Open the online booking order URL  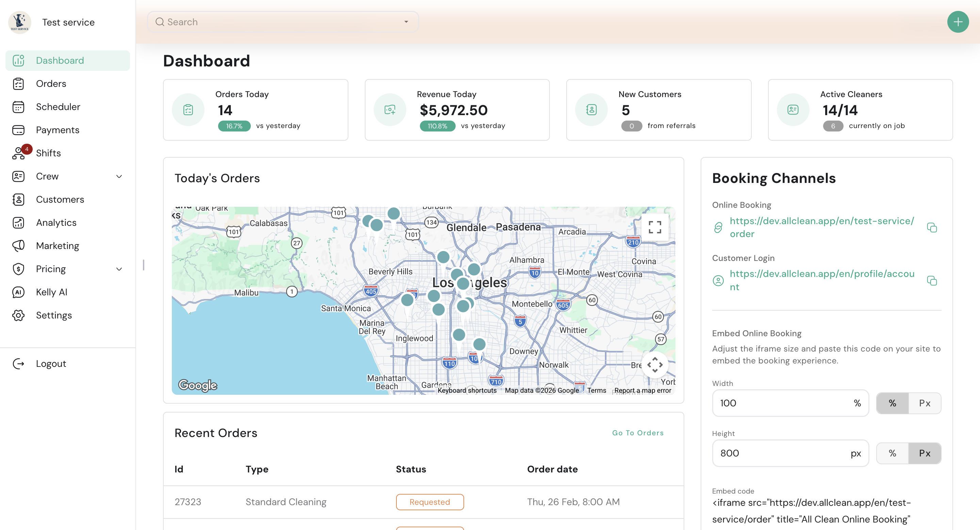(821, 227)
